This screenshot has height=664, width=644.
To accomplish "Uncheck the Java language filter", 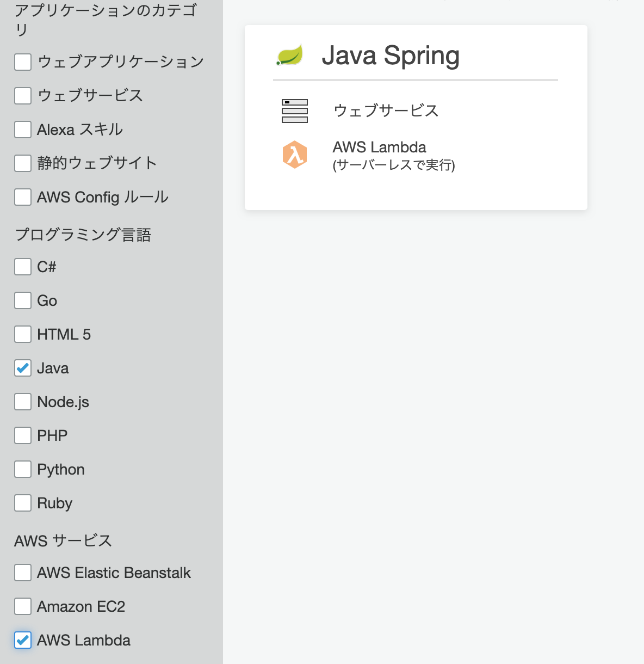I will click(x=22, y=368).
